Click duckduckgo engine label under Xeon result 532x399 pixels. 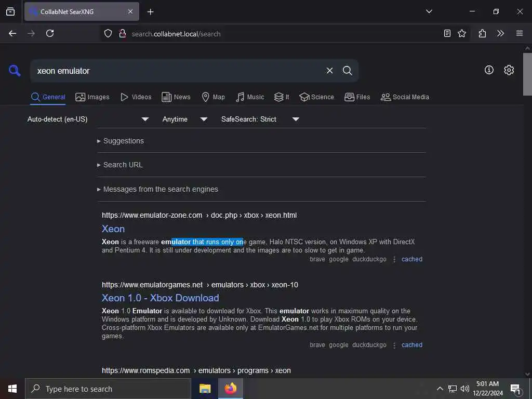tap(369, 259)
